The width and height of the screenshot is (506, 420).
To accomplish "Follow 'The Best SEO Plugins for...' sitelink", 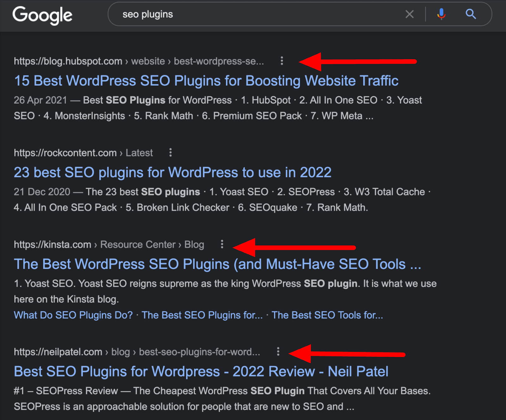I will [202, 315].
